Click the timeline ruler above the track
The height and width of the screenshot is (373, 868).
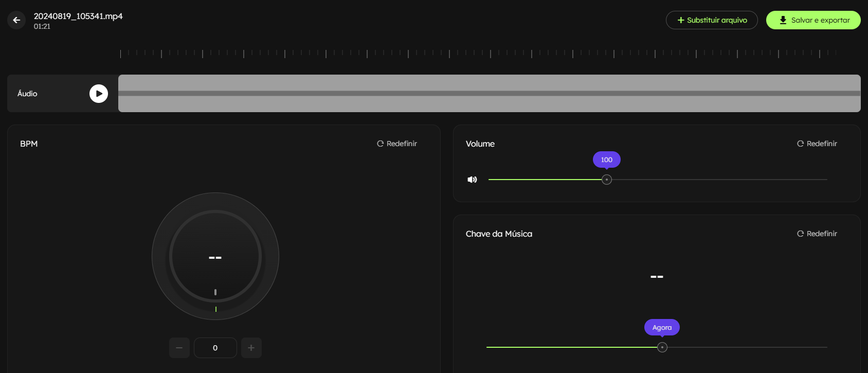pyautogui.click(x=478, y=53)
